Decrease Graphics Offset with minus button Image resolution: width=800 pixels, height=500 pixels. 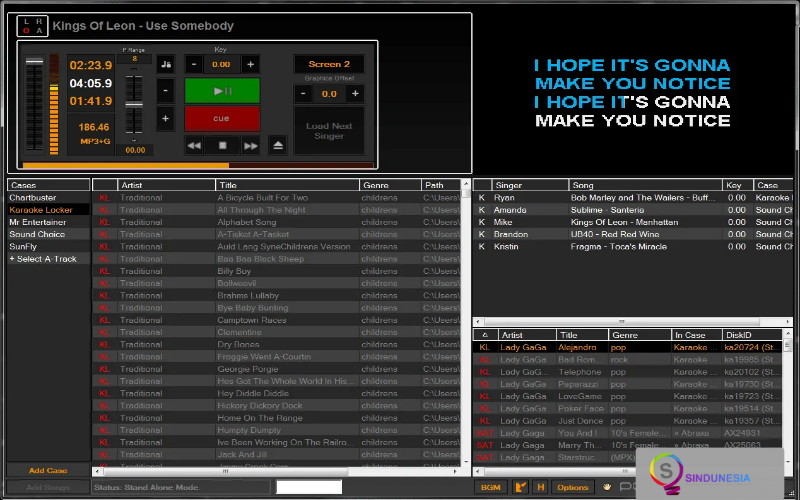coord(303,94)
